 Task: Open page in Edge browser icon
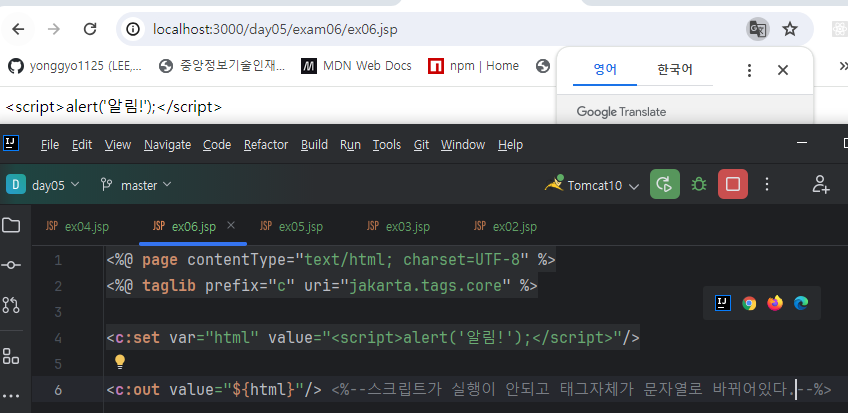tap(801, 303)
